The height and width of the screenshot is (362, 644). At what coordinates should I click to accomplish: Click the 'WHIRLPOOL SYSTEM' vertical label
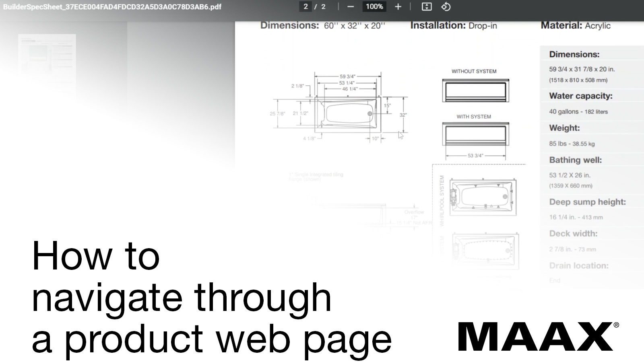coord(442,201)
